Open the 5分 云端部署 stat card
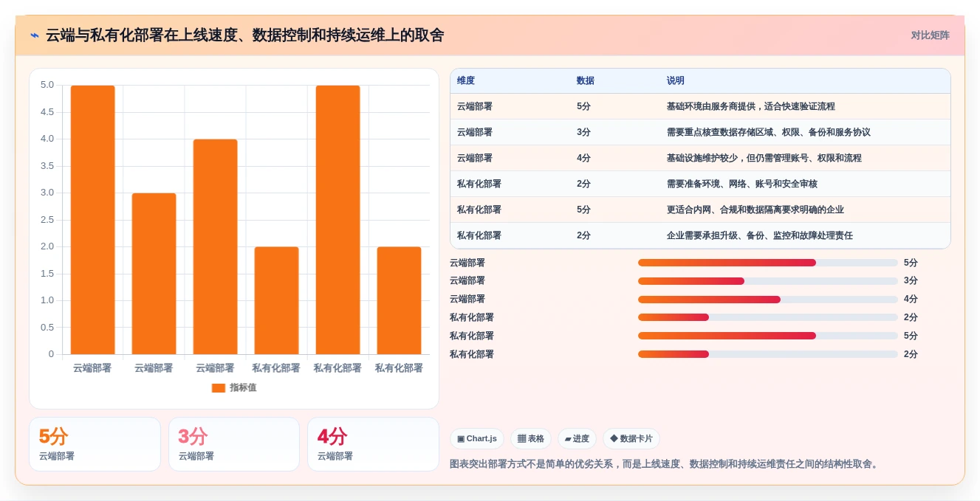 tap(95, 444)
